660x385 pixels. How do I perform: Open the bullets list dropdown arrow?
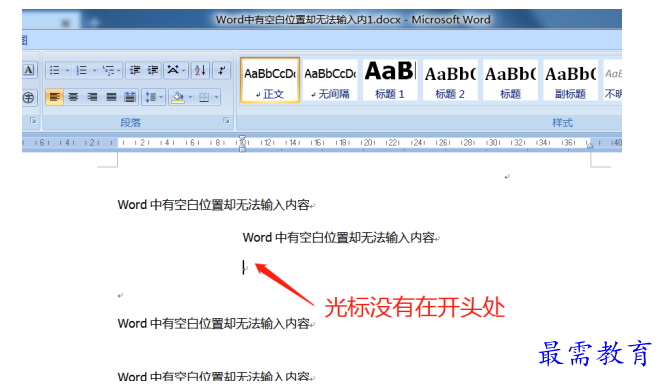click(x=67, y=70)
